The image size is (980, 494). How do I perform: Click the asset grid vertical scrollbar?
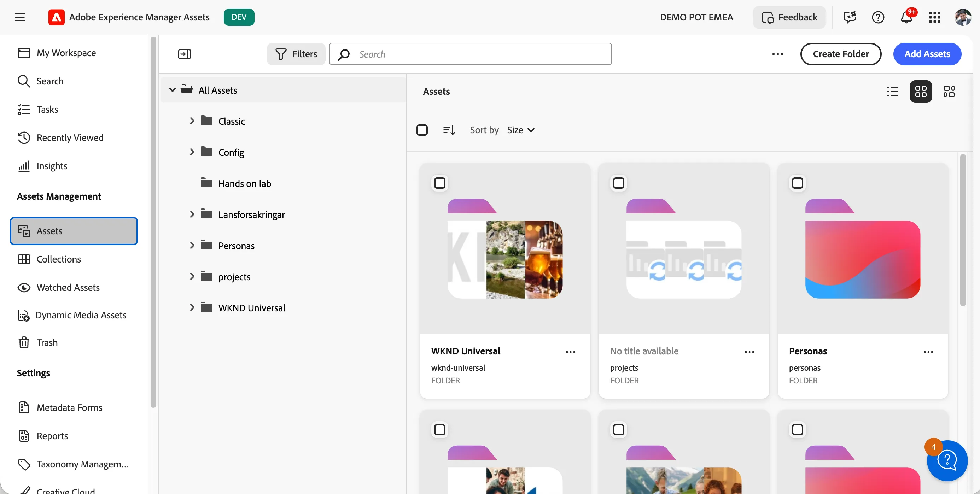[x=963, y=230]
